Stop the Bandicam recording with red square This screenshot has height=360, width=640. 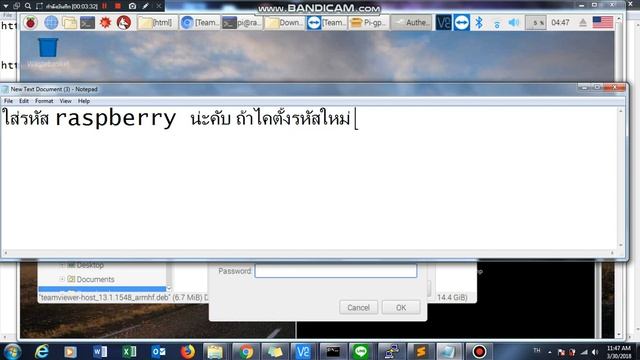[118, 6]
